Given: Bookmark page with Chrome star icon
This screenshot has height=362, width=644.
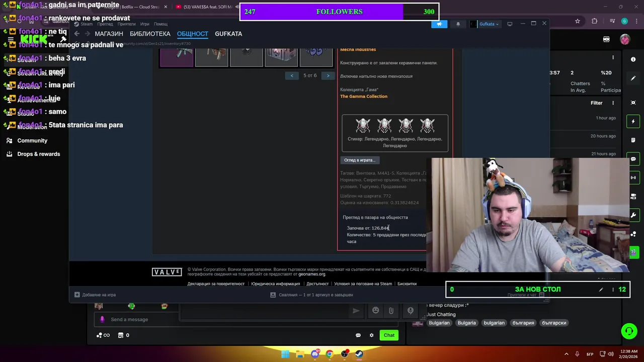Looking at the screenshot, I should (578, 21).
